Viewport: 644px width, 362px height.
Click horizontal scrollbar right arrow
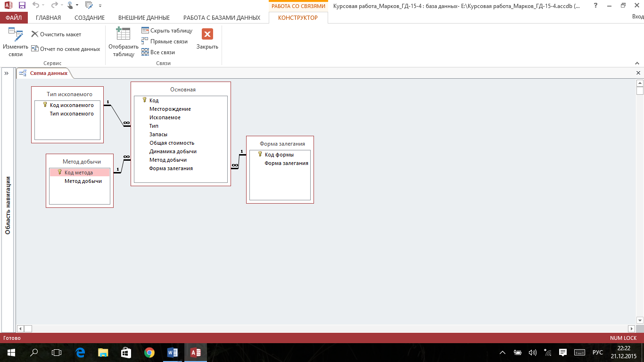pos(632,329)
